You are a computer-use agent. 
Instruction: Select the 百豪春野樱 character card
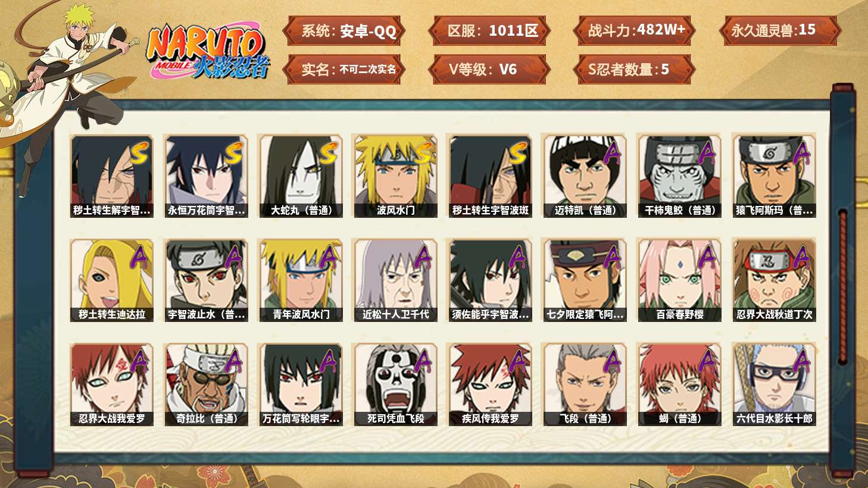pos(679,280)
